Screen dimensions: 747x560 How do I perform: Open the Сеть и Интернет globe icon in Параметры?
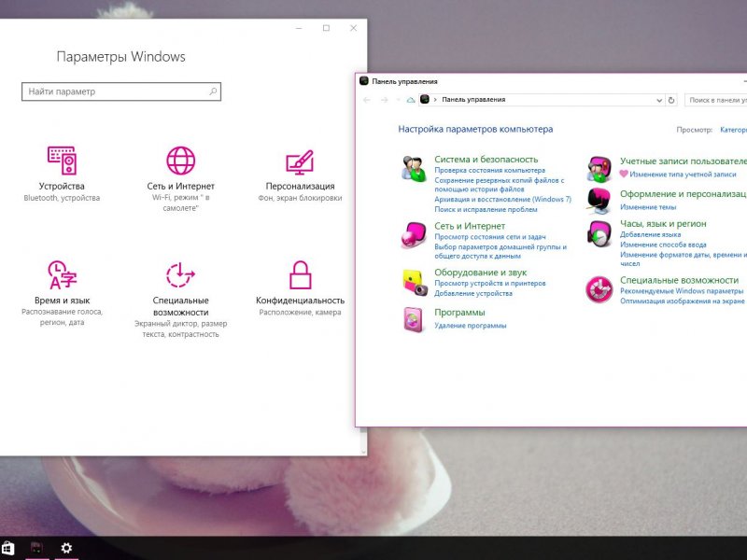[x=180, y=161]
